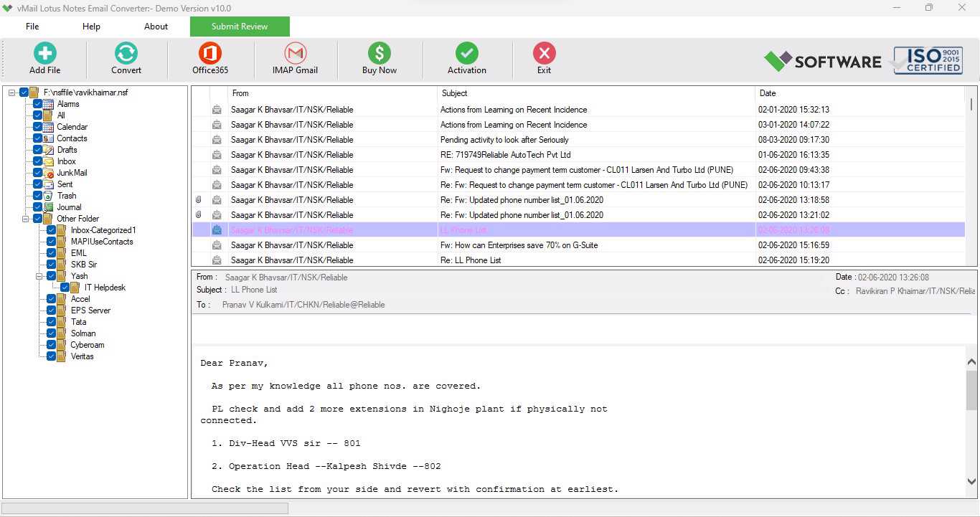Toggle the root ravikhaimar.nsf checkbox
The width and height of the screenshot is (980, 517).
click(24, 93)
